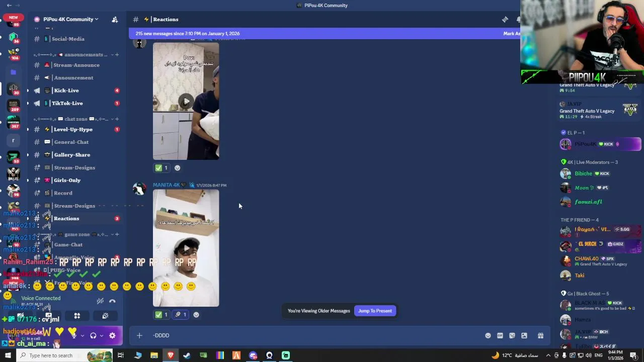
Task: Open Task View on taskbar
Action: (121, 355)
